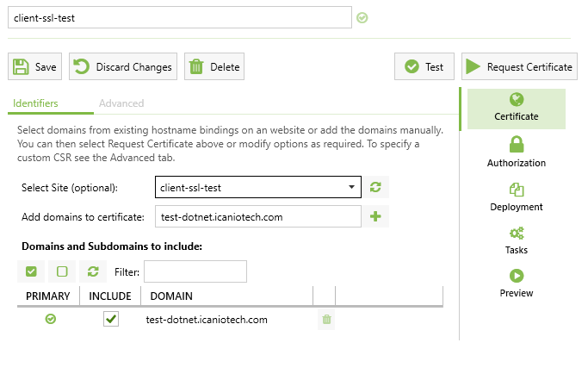
Task: Set test-dotnet.icaniotech.com as primary domain
Action: (51, 320)
